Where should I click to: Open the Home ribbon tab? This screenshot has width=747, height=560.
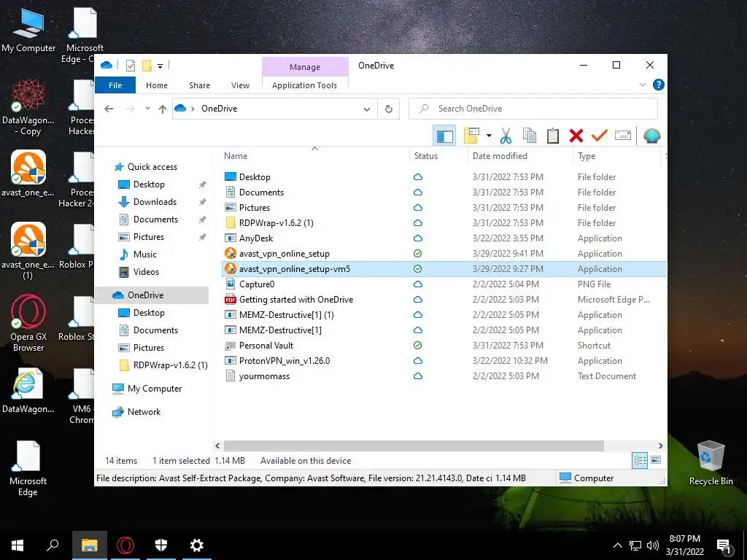click(157, 85)
